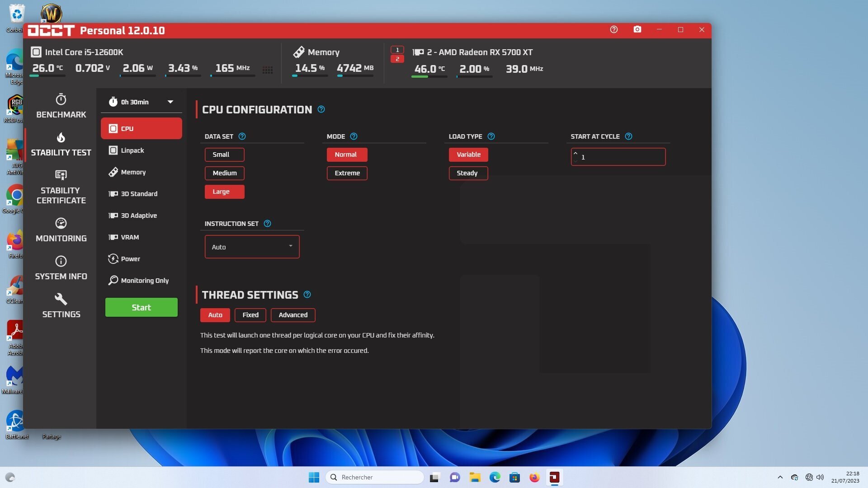Click the screenshot camera icon in title bar
The image size is (868, 488).
click(637, 30)
